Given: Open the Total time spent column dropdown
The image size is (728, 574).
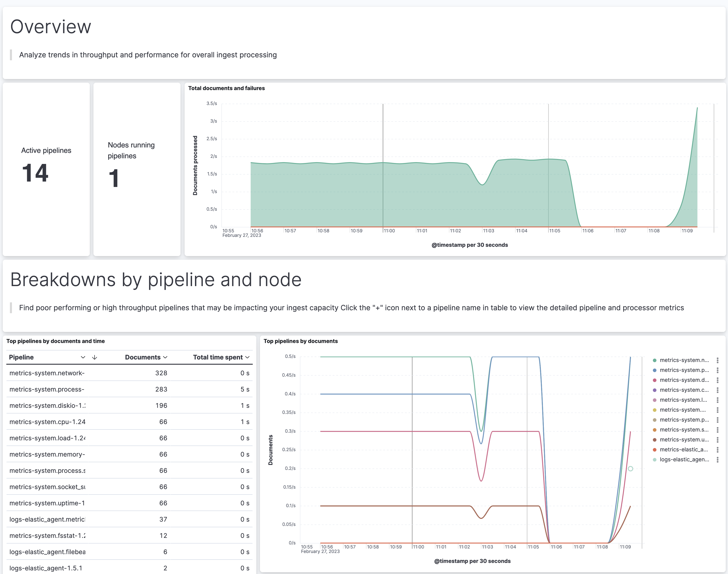Looking at the screenshot, I should (248, 357).
